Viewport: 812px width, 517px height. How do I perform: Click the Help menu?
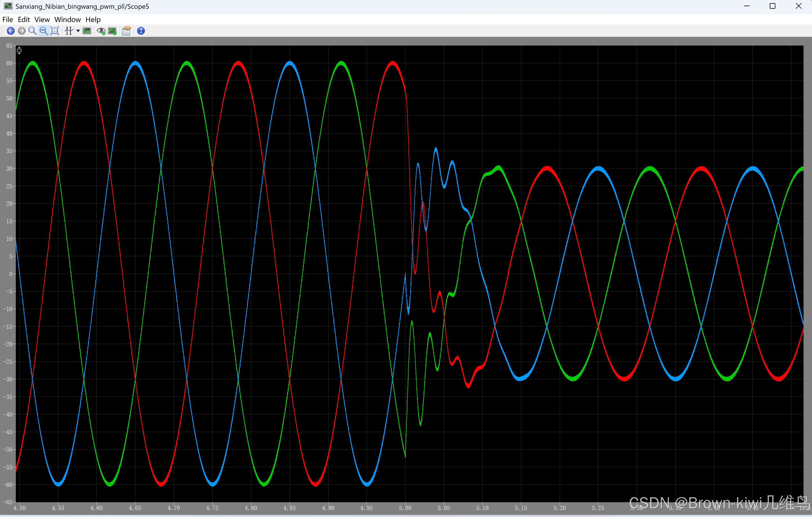(x=93, y=19)
